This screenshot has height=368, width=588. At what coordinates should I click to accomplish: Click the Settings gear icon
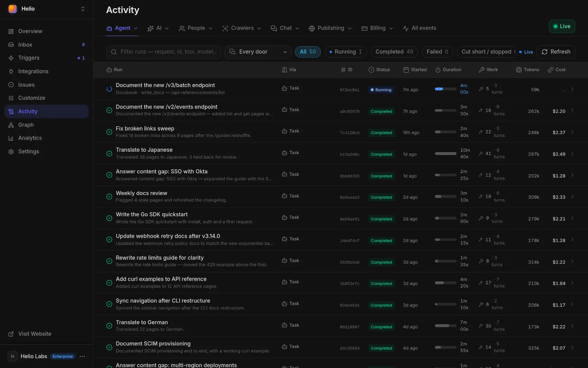pos(11,151)
